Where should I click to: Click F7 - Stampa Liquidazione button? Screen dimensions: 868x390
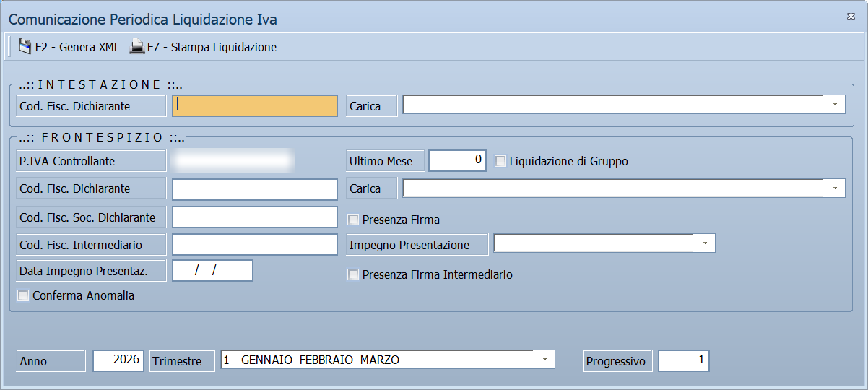(203, 47)
